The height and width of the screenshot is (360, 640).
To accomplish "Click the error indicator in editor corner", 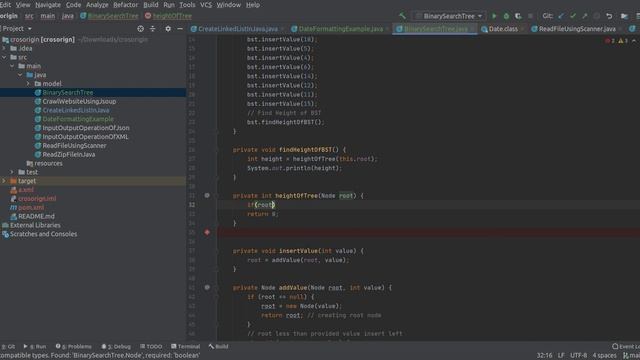I will pyautogui.click(x=610, y=40).
